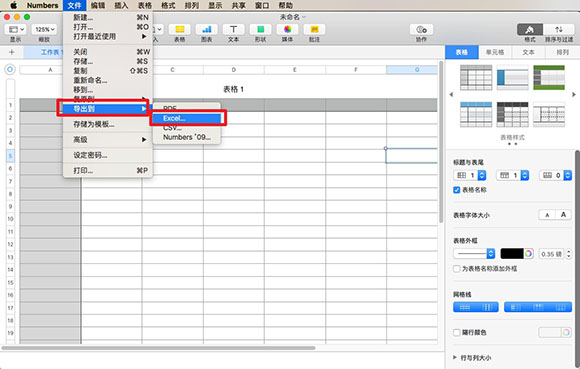Switch to the 单元格 inspector tab

coord(495,53)
